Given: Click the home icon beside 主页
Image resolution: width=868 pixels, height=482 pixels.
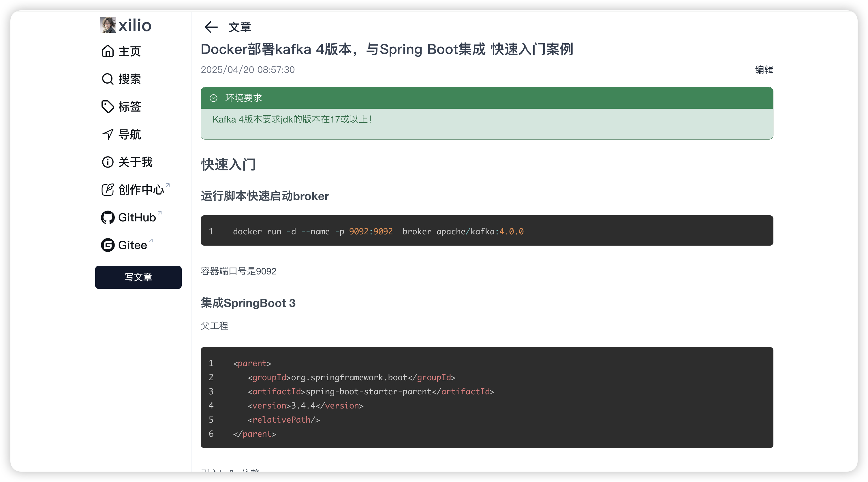Looking at the screenshot, I should (x=108, y=51).
